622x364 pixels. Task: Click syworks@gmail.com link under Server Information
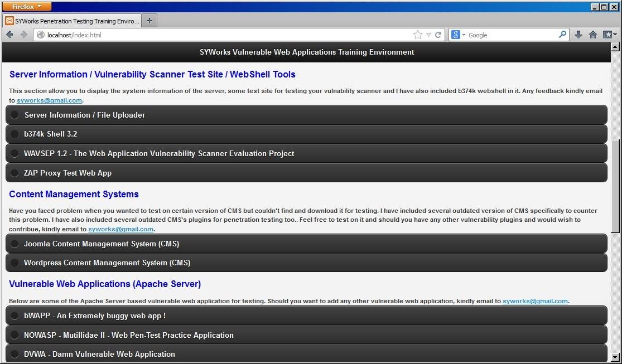[49, 100]
